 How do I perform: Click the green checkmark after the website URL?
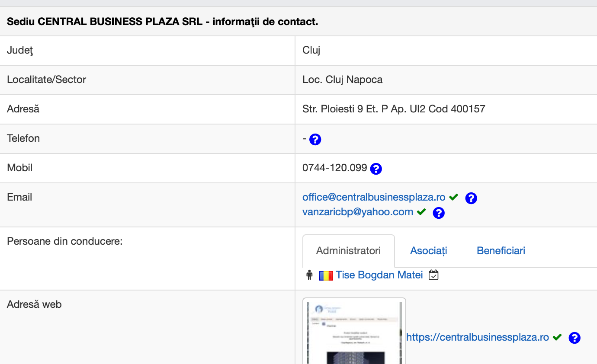click(557, 337)
